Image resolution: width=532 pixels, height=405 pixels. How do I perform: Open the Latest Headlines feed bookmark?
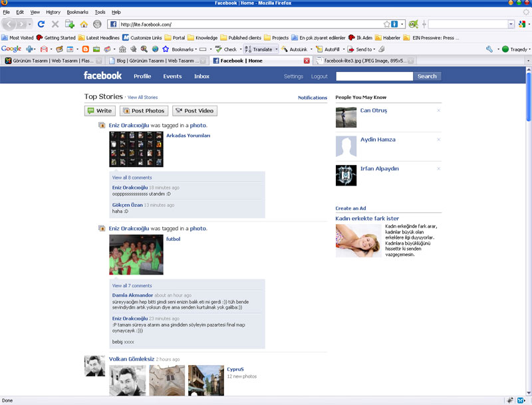click(x=98, y=38)
